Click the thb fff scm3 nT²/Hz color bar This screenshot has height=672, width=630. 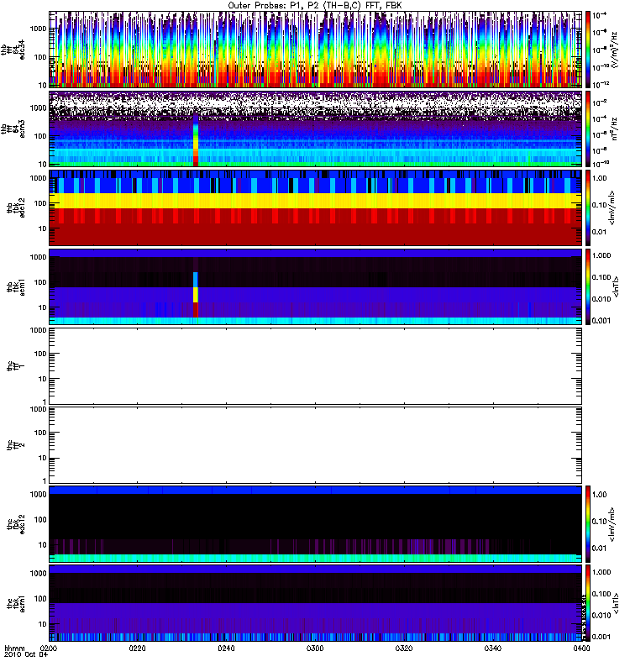click(x=588, y=129)
